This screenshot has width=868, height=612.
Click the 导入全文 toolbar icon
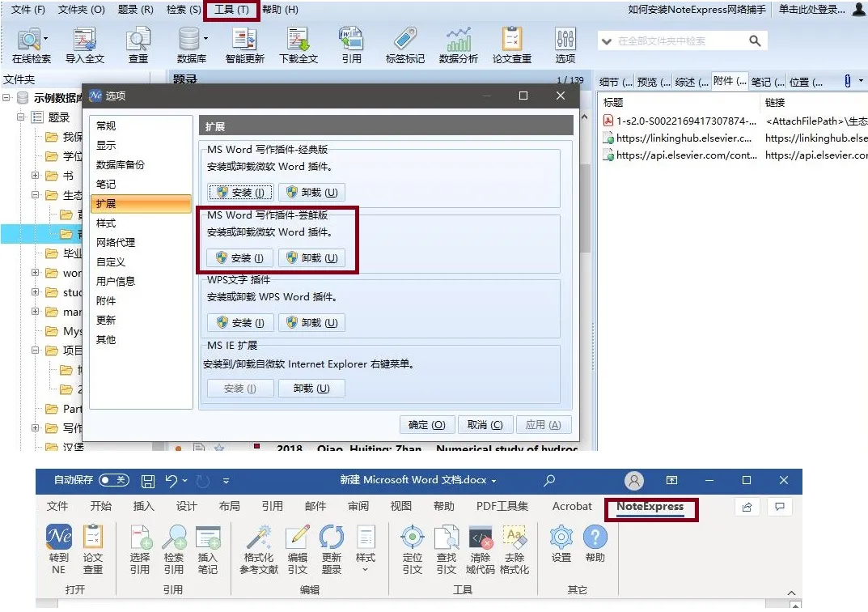tap(85, 45)
